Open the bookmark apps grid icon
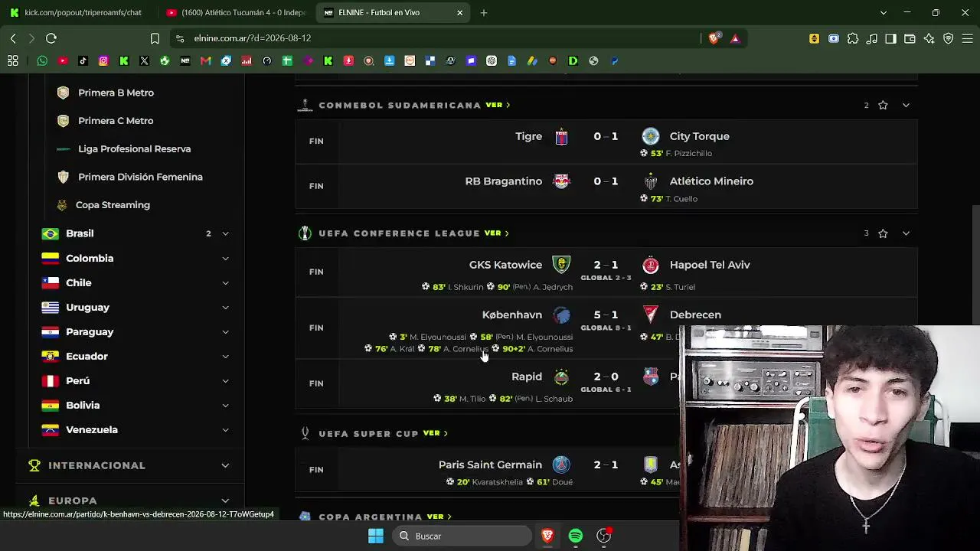The height and width of the screenshot is (551, 980). click(12, 61)
